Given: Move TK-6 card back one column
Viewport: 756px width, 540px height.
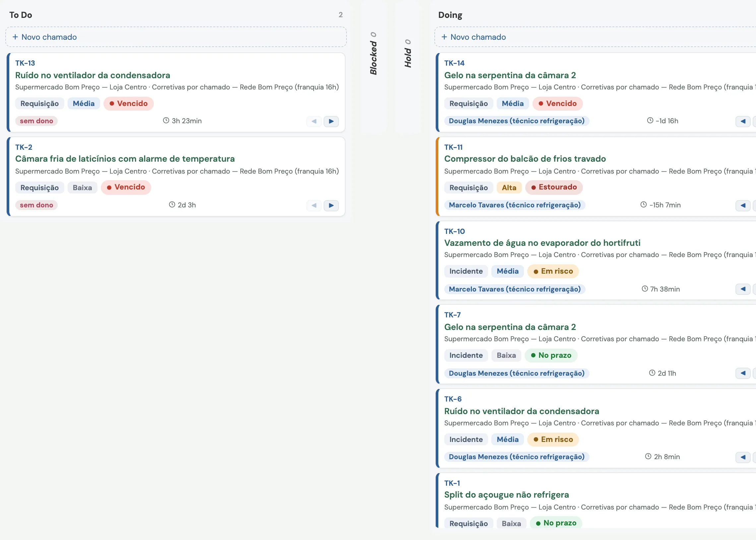Looking at the screenshot, I should coord(743,457).
